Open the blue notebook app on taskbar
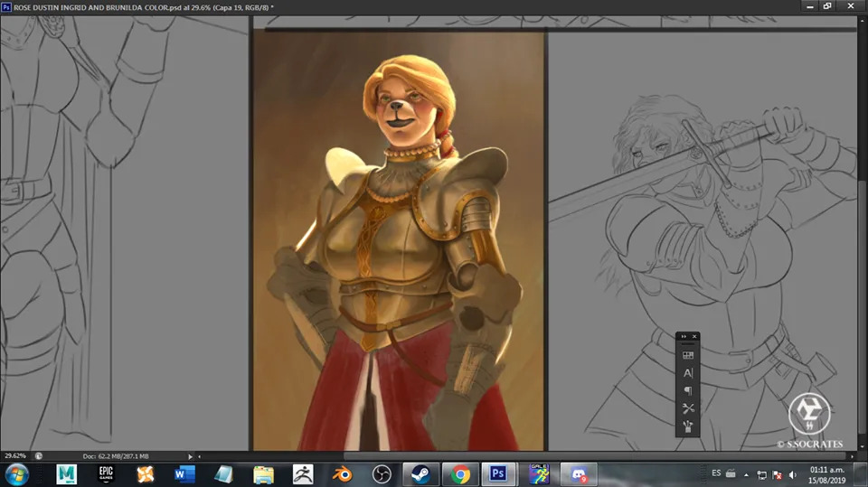The height and width of the screenshot is (487, 868). [x=223, y=474]
